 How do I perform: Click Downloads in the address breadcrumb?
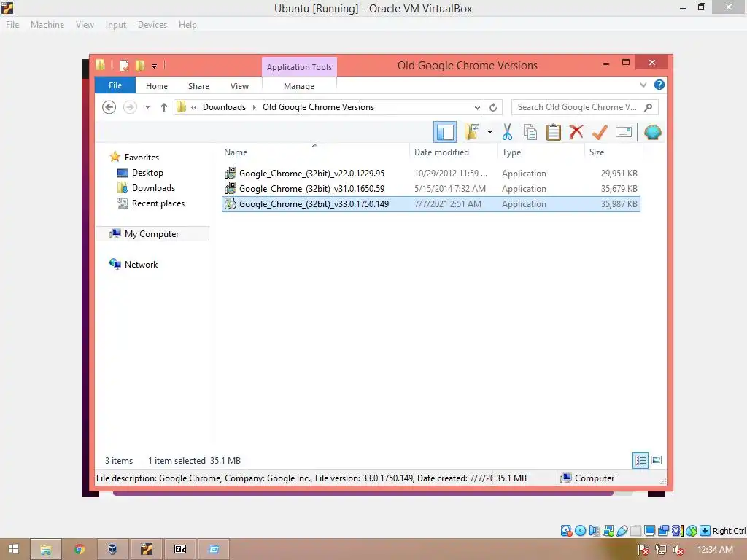[224, 107]
